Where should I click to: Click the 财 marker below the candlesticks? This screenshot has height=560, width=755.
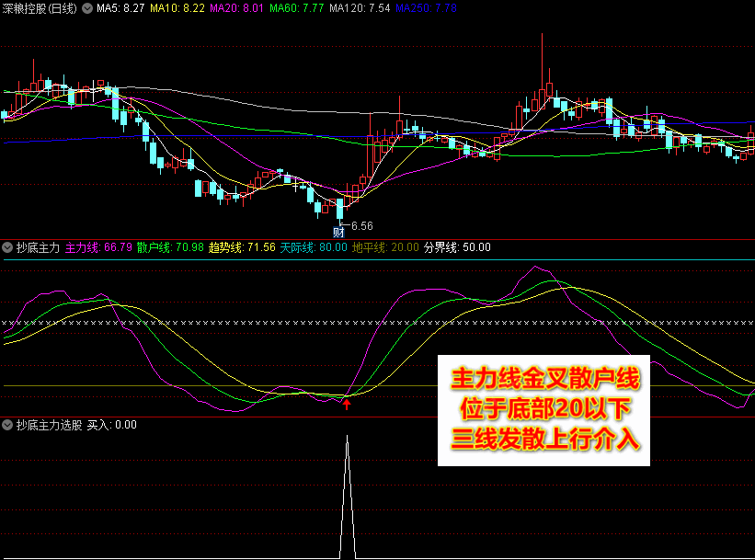click(x=339, y=232)
